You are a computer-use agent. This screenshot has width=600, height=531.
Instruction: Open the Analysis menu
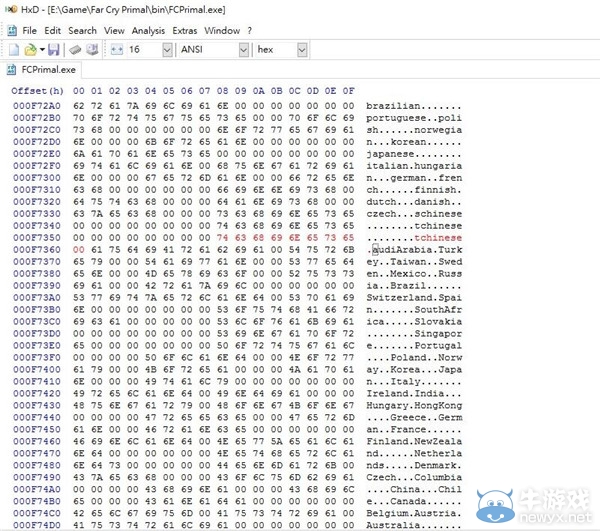148,31
